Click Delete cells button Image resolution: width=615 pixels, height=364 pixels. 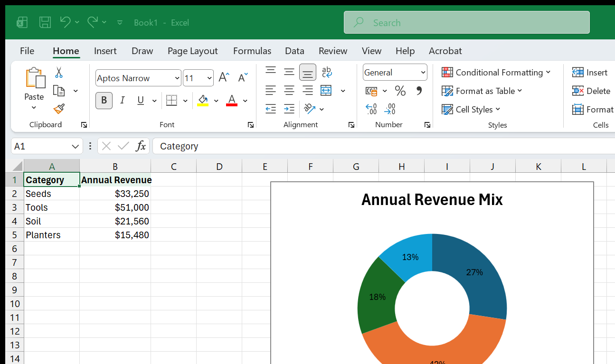tap(591, 91)
